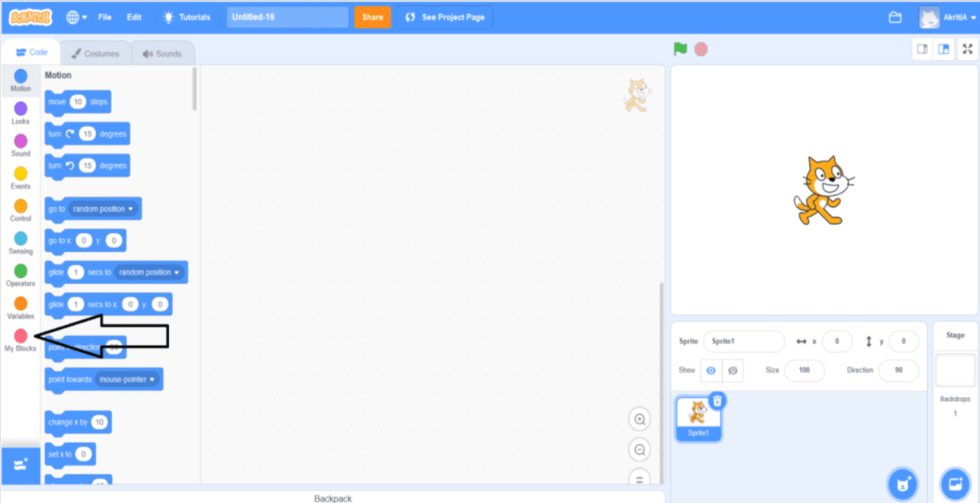Click Choose a Backdrop button

(955, 484)
